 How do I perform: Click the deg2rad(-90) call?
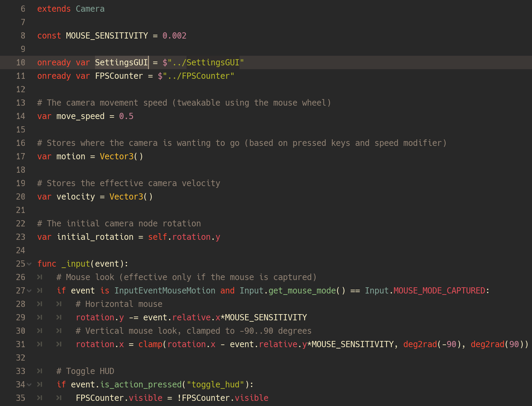(x=432, y=344)
